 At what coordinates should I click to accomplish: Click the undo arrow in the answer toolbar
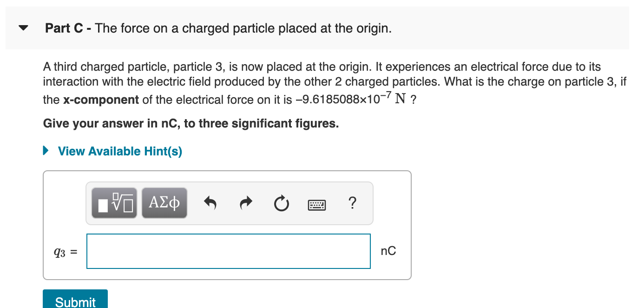(x=210, y=202)
